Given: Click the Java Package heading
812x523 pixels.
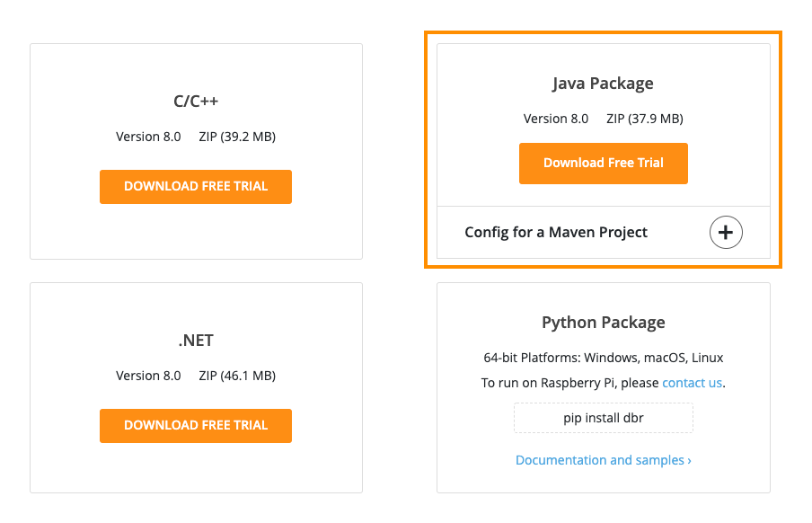Looking at the screenshot, I should click(x=603, y=84).
